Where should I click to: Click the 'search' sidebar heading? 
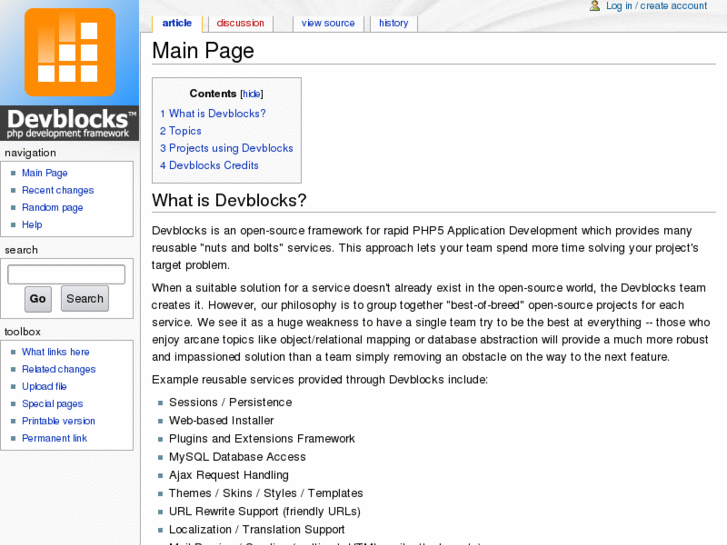pyautogui.click(x=21, y=250)
